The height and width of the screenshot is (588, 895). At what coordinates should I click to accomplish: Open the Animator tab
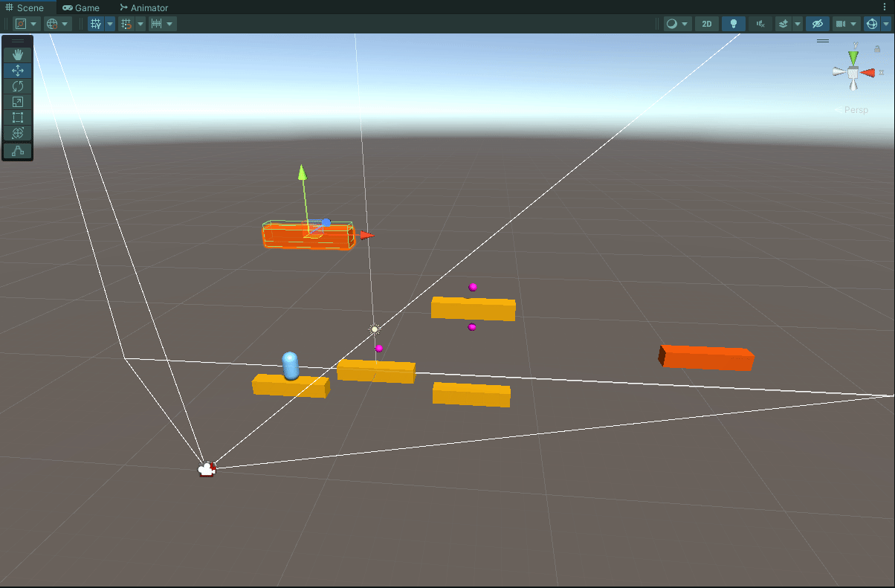(x=143, y=7)
